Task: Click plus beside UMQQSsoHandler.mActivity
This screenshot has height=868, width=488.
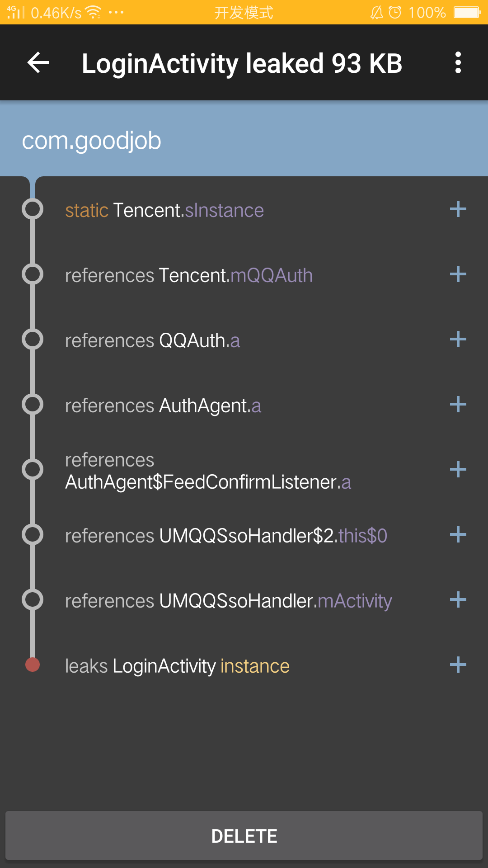Action: (x=458, y=600)
